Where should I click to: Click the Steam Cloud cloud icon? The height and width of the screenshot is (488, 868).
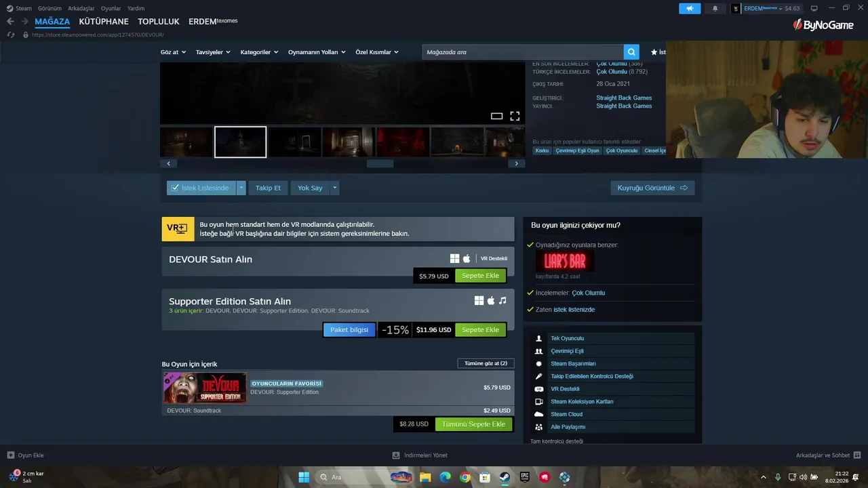539,414
